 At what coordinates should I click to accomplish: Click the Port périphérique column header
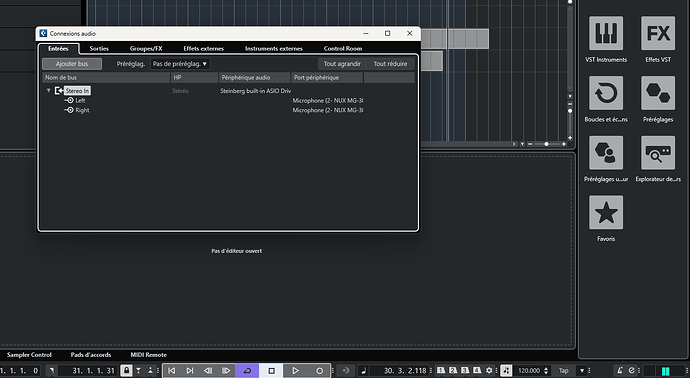[x=327, y=77]
